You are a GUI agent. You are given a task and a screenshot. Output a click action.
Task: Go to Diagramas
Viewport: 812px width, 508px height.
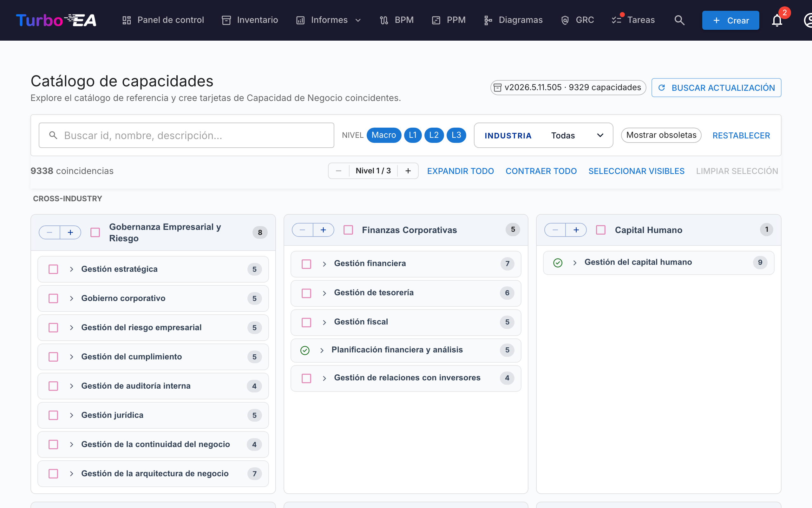[x=513, y=20]
